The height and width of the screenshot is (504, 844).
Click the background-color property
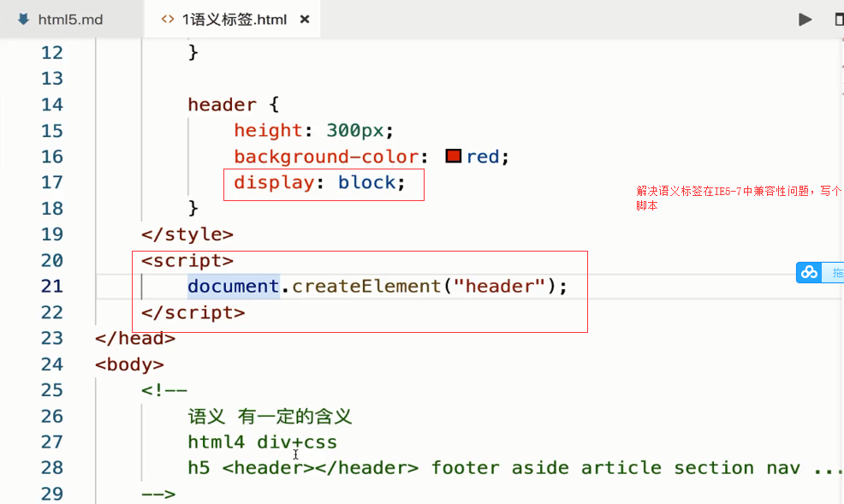pyautogui.click(x=326, y=157)
